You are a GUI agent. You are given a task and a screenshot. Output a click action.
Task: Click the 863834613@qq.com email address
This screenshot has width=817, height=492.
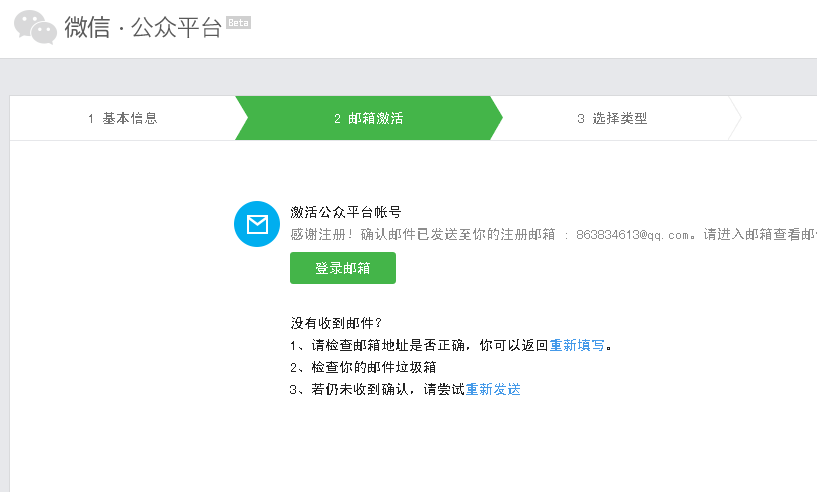634,235
